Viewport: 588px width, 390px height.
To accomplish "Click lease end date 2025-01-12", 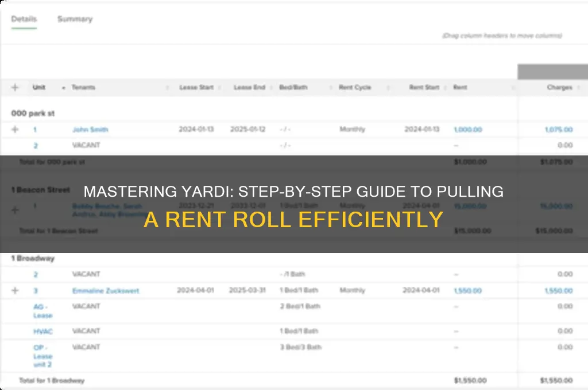I will coord(248,129).
